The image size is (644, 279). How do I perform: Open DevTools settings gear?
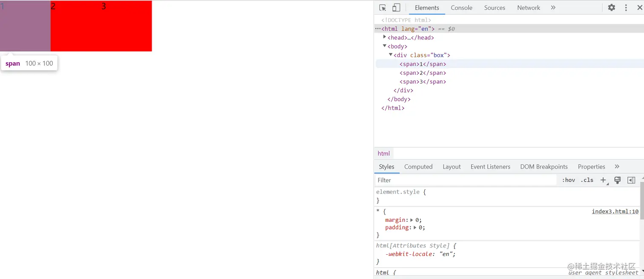(612, 8)
